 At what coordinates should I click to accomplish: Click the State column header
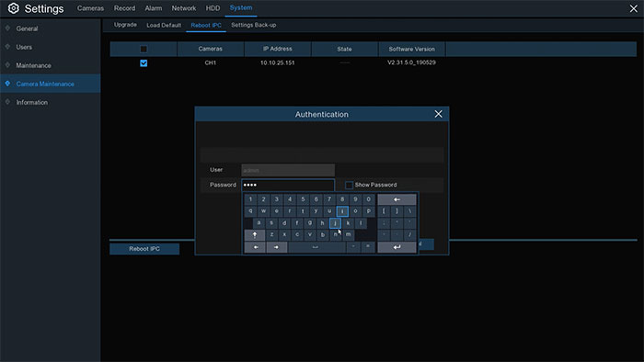point(344,49)
